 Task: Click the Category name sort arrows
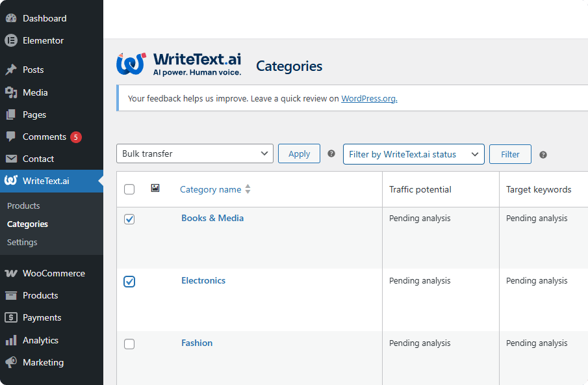[x=248, y=189]
